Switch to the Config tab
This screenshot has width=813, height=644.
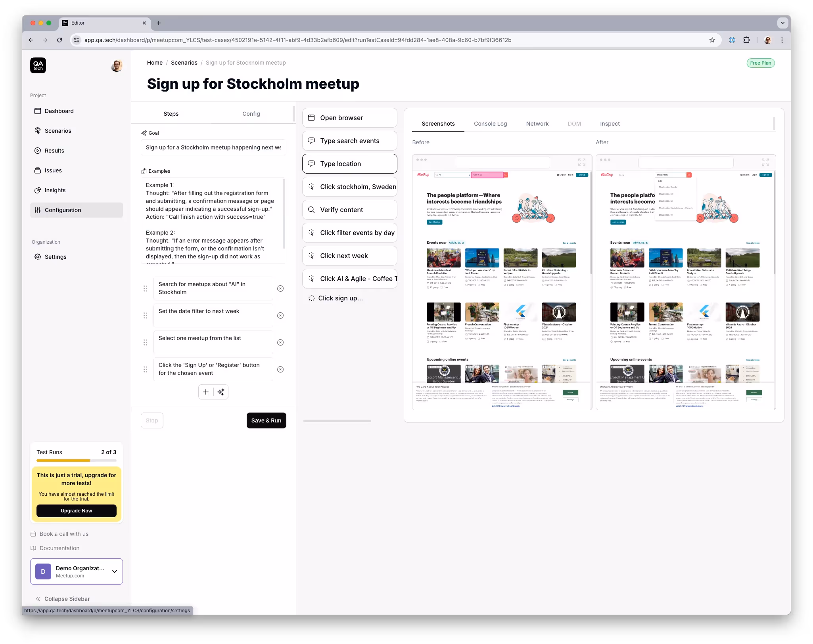[251, 114]
